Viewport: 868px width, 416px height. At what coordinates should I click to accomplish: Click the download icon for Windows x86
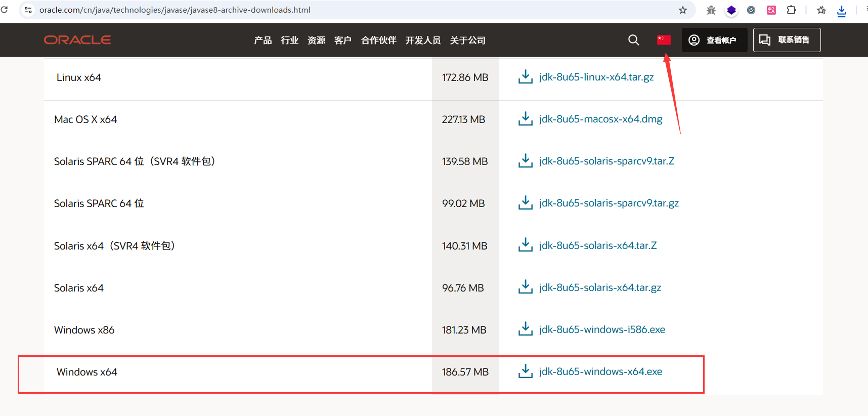click(526, 329)
